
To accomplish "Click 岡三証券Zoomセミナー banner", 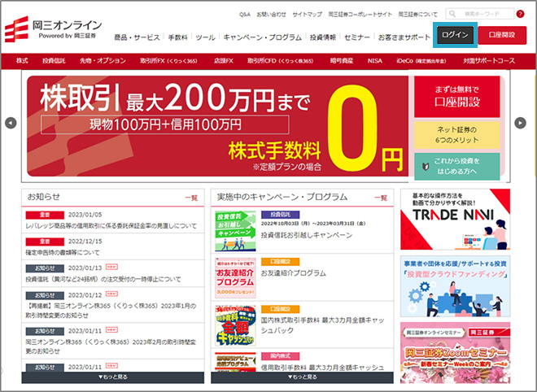I will pyautogui.click(x=455, y=353).
